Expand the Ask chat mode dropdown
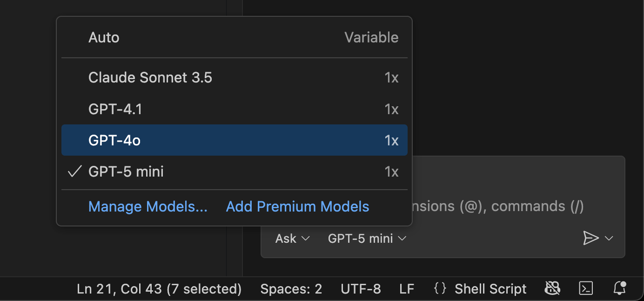The image size is (644, 301). pyautogui.click(x=292, y=239)
